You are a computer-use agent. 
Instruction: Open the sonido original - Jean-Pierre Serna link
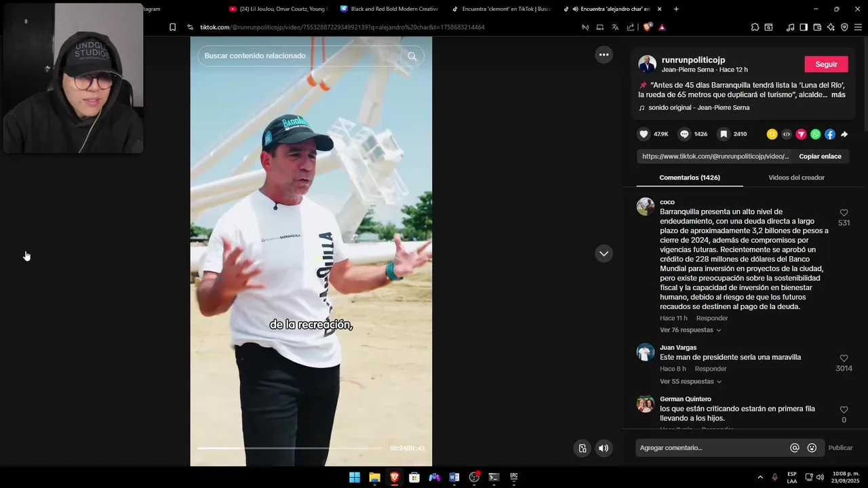tap(698, 108)
